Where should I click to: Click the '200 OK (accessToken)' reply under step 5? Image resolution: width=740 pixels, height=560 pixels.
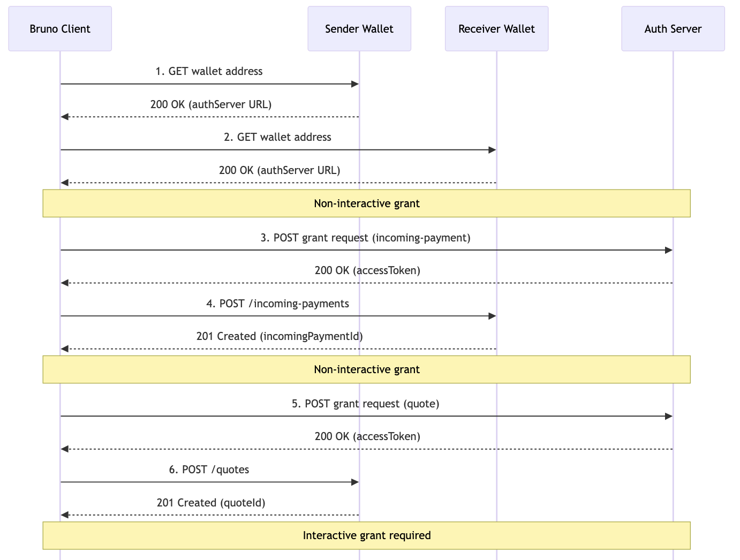367,436
